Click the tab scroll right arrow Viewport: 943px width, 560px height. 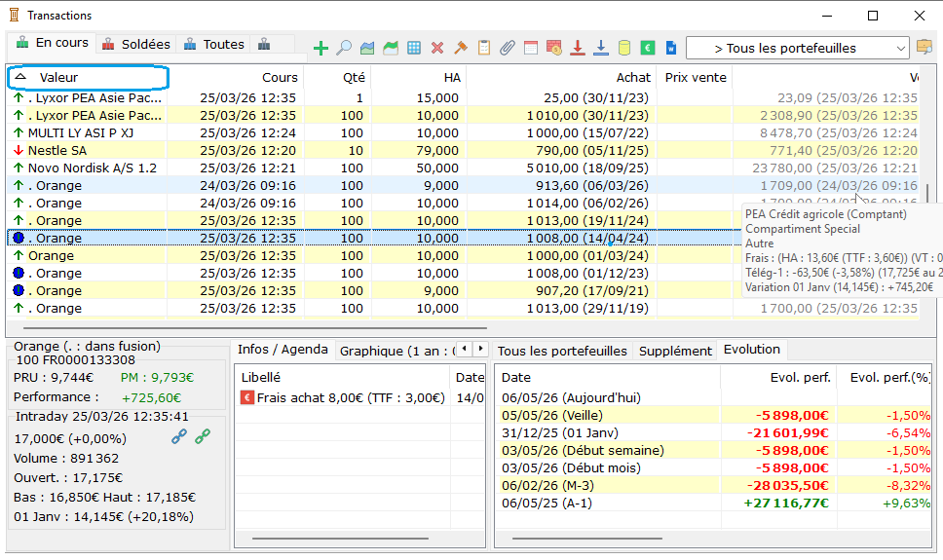click(480, 349)
